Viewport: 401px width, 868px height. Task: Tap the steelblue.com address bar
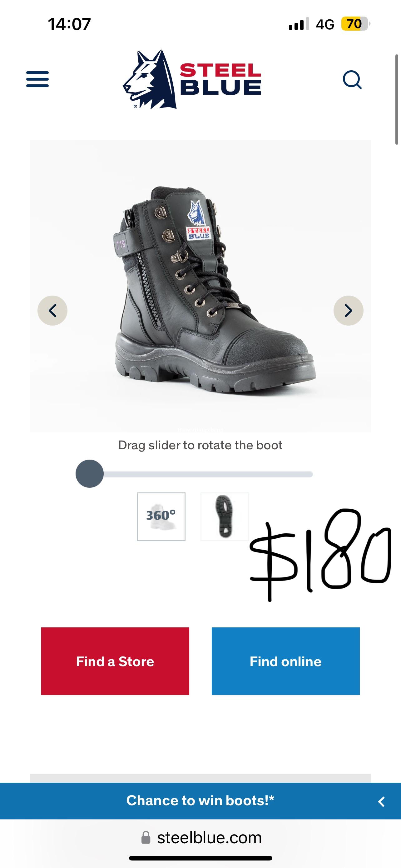pos(201,837)
